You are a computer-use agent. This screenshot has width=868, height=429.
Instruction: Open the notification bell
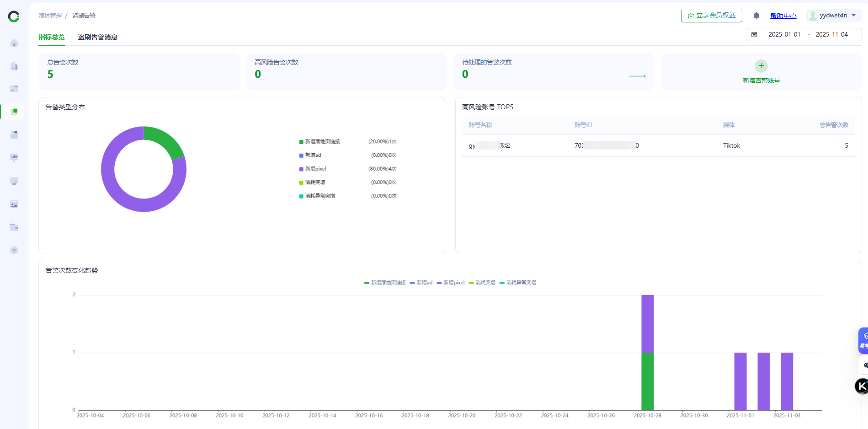point(756,16)
